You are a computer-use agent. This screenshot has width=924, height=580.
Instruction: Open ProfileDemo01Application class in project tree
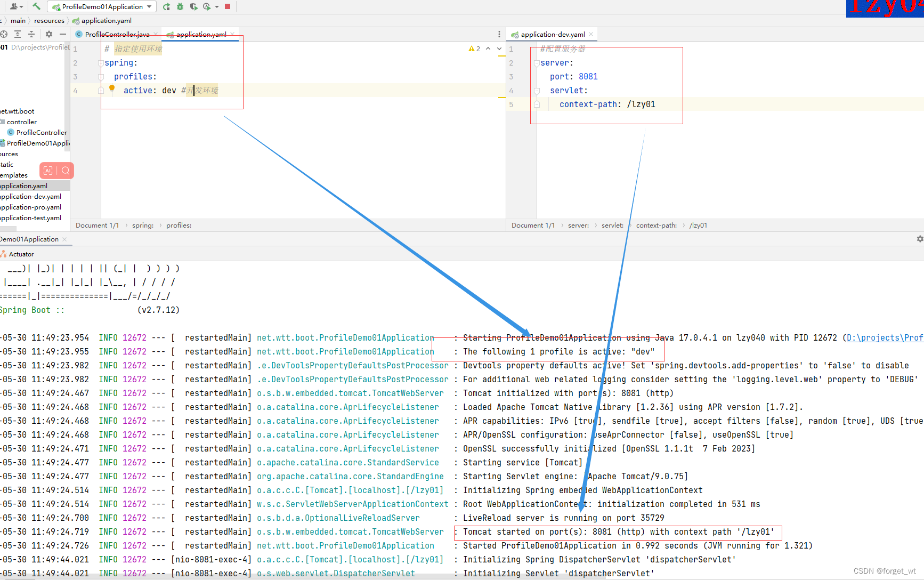pyautogui.click(x=35, y=143)
